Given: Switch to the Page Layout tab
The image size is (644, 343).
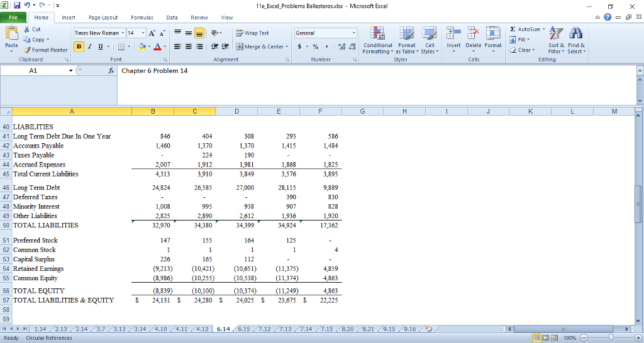Looking at the screenshot, I should pos(103,18).
